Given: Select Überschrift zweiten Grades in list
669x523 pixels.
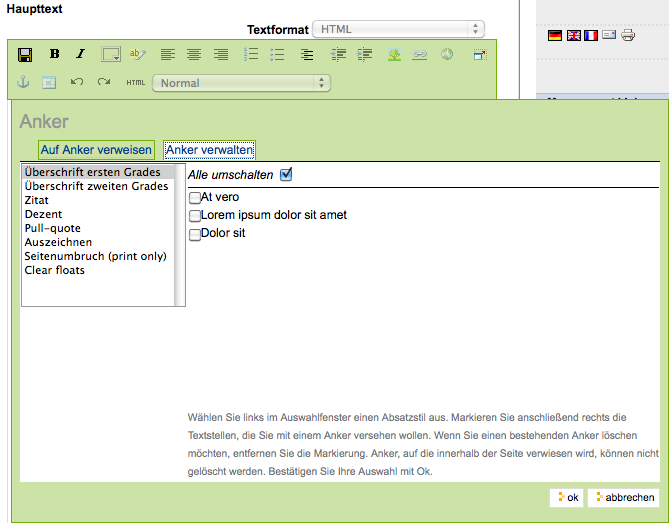Looking at the screenshot, I should [x=98, y=186].
